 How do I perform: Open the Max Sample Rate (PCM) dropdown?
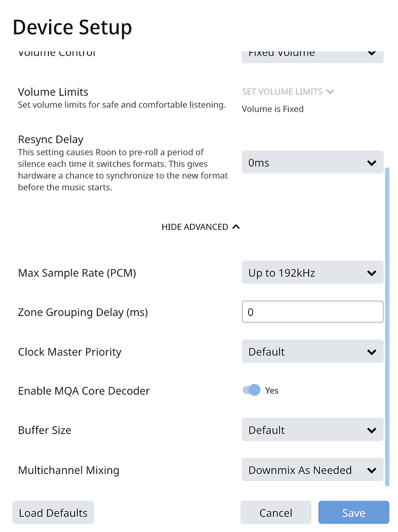point(312,273)
